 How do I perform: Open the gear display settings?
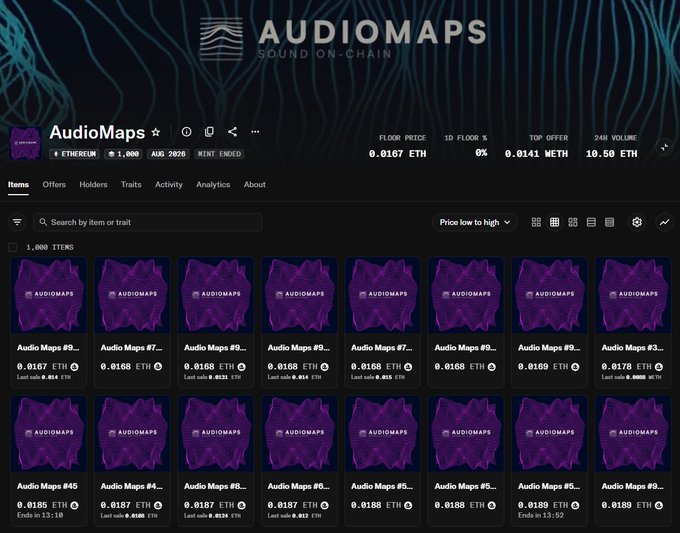point(637,222)
